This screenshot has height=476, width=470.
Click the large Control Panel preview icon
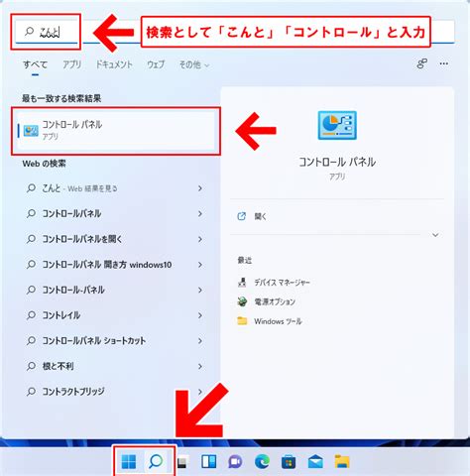click(x=337, y=125)
